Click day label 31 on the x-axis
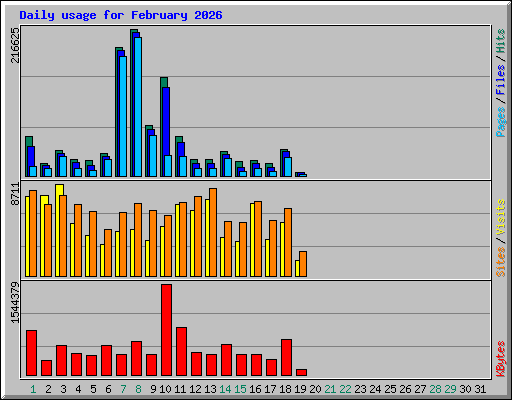This screenshot has height=400, width=512. click(480, 389)
